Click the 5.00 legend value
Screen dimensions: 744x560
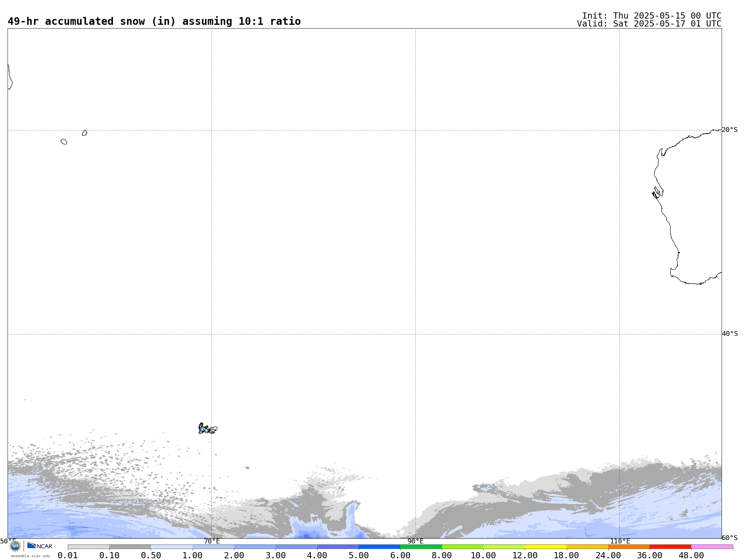pyautogui.click(x=359, y=555)
